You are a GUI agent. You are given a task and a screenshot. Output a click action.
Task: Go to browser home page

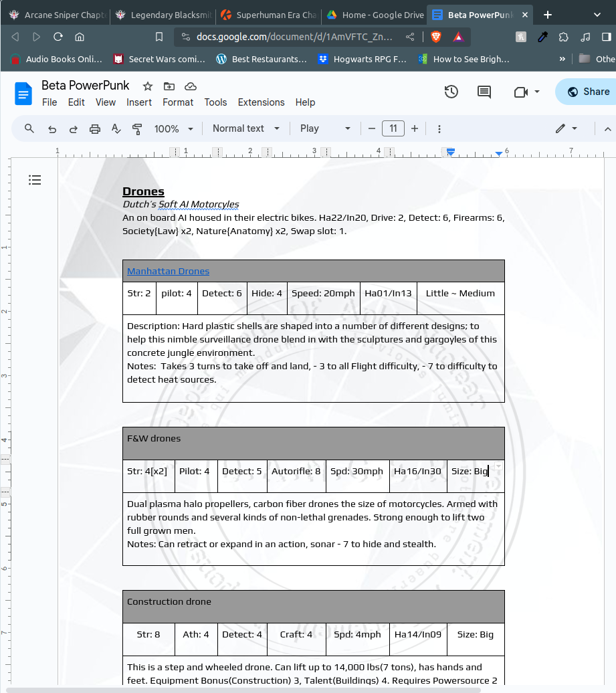tap(80, 37)
